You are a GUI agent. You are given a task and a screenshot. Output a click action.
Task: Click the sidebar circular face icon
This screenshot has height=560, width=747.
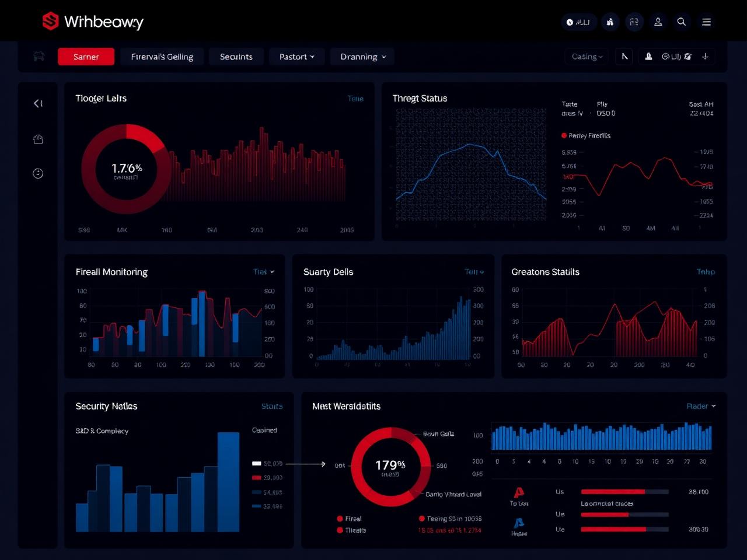38,173
